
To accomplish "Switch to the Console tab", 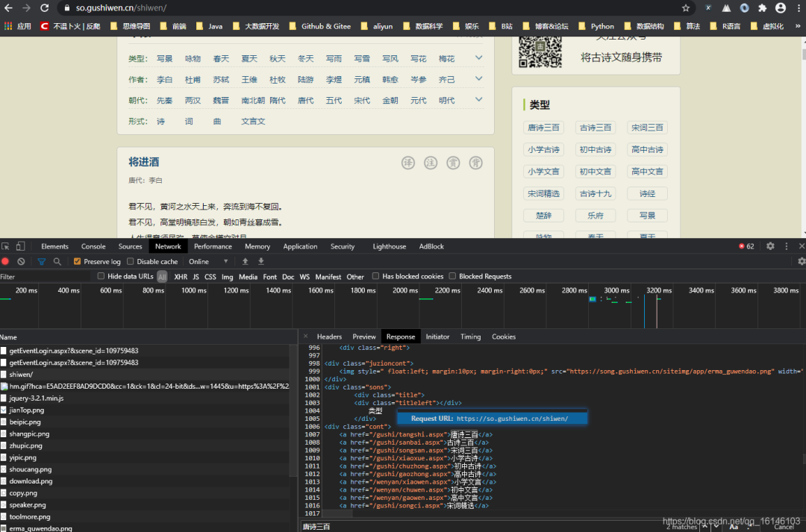I will coord(93,247).
